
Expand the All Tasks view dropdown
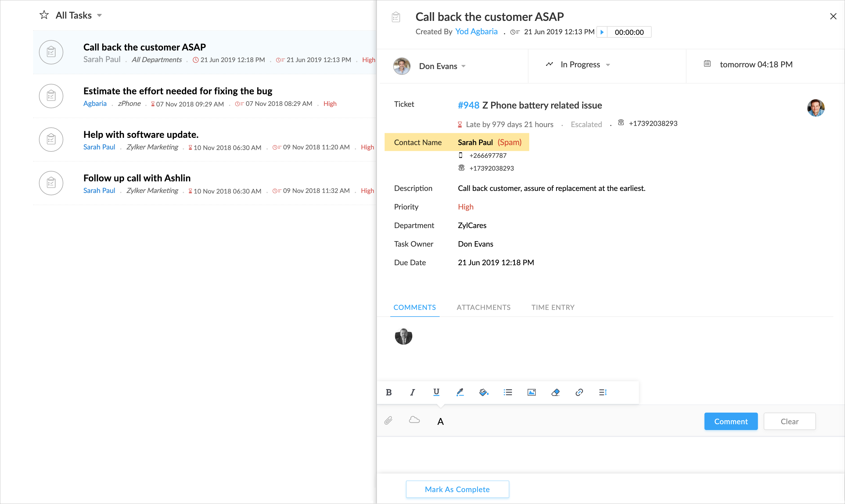[x=99, y=16]
